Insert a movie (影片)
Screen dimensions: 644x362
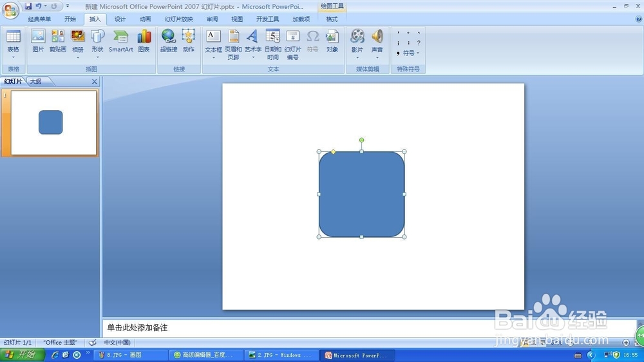(357, 39)
